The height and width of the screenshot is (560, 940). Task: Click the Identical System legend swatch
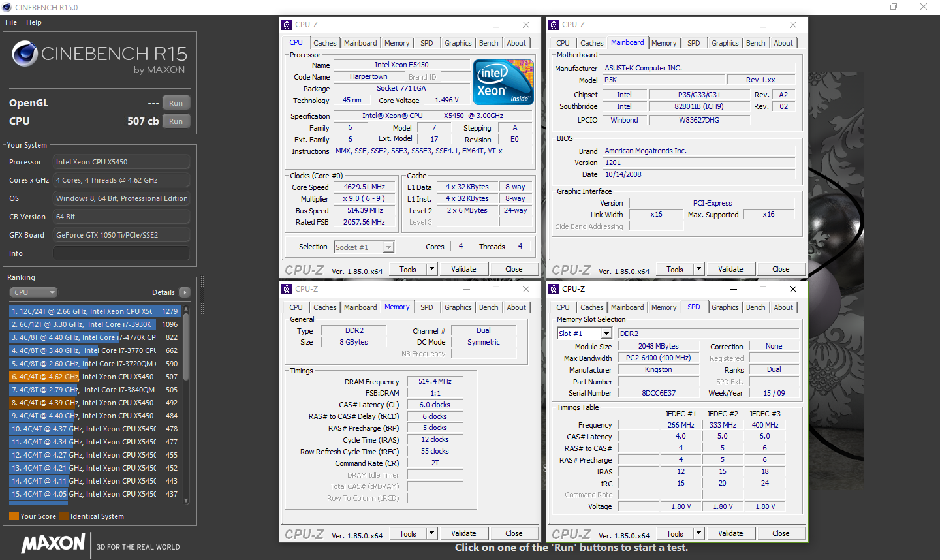(x=63, y=516)
